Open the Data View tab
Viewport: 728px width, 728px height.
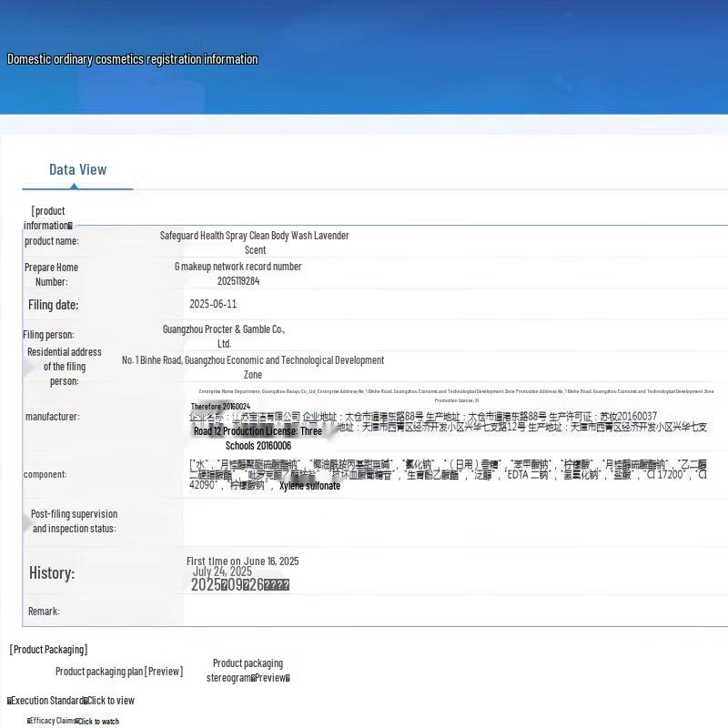point(77,169)
